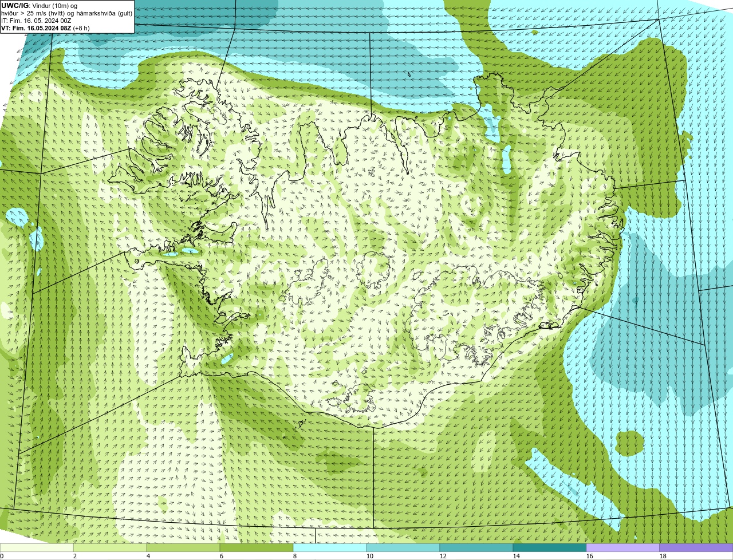Click the 4–6 green legend swatch
The height and width of the screenshot is (560, 733).
tap(183, 547)
